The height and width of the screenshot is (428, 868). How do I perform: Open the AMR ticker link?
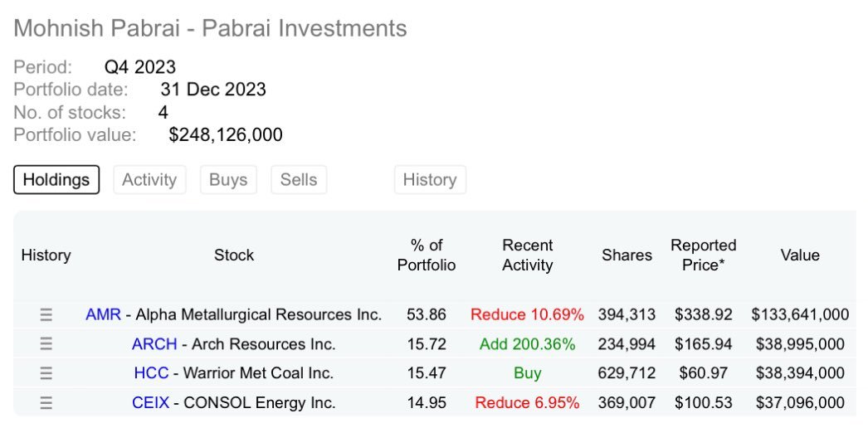point(103,315)
